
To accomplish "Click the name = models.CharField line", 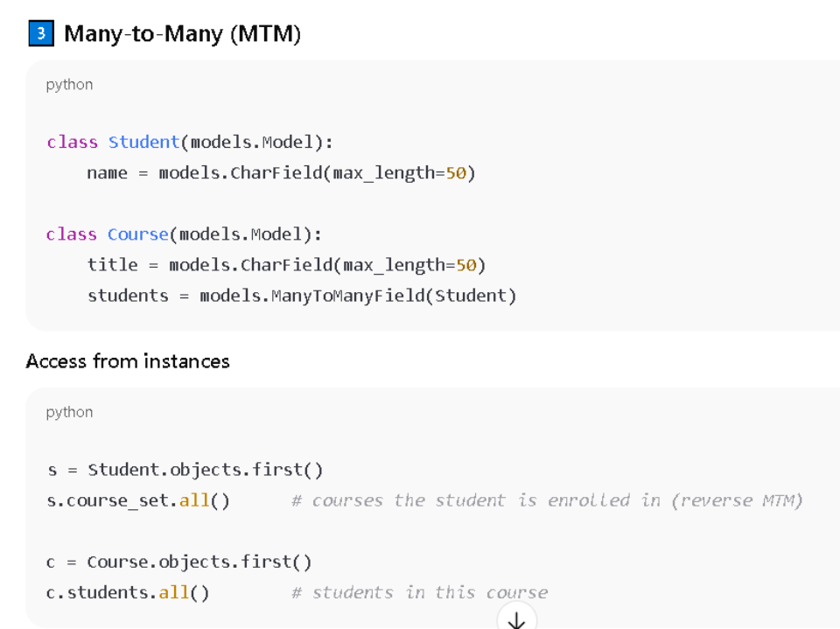I will click(x=280, y=173).
